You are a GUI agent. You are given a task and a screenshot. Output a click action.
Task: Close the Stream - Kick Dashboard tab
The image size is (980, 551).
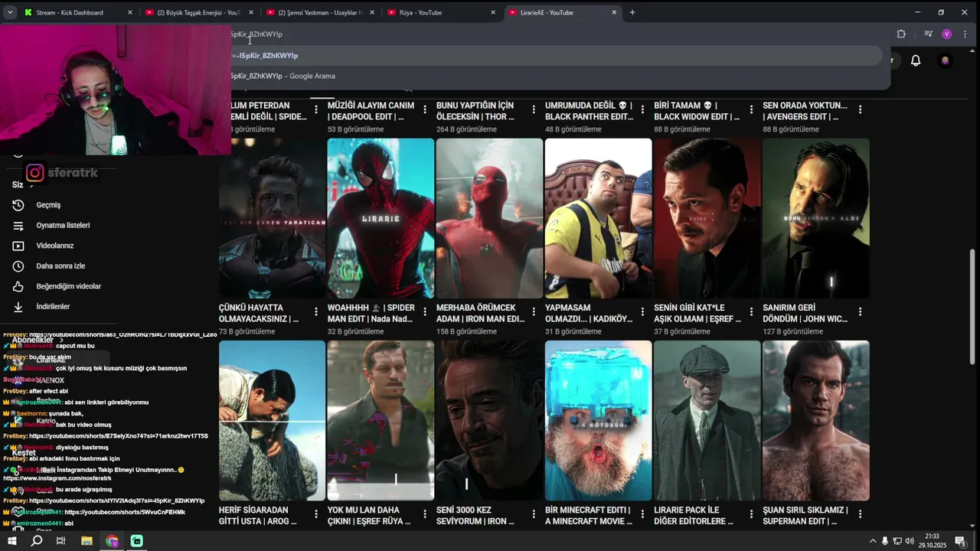click(x=130, y=12)
